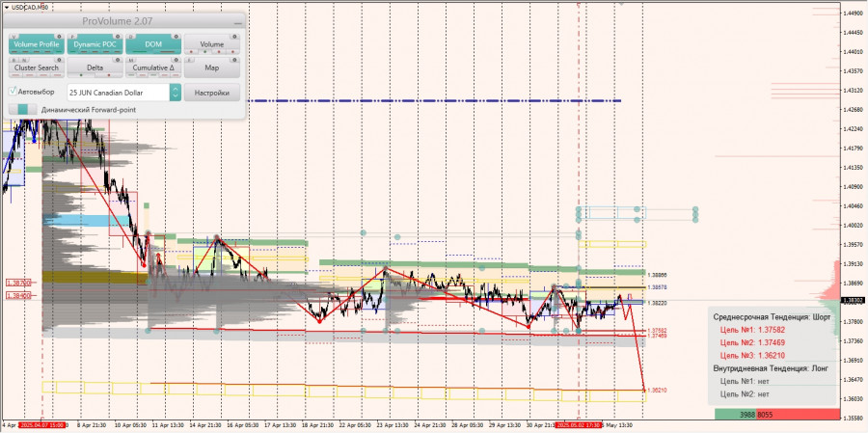The height and width of the screenshot is (433, 868).
Task: Click the 1.38220 level label
Action: [x=657, y=304]
